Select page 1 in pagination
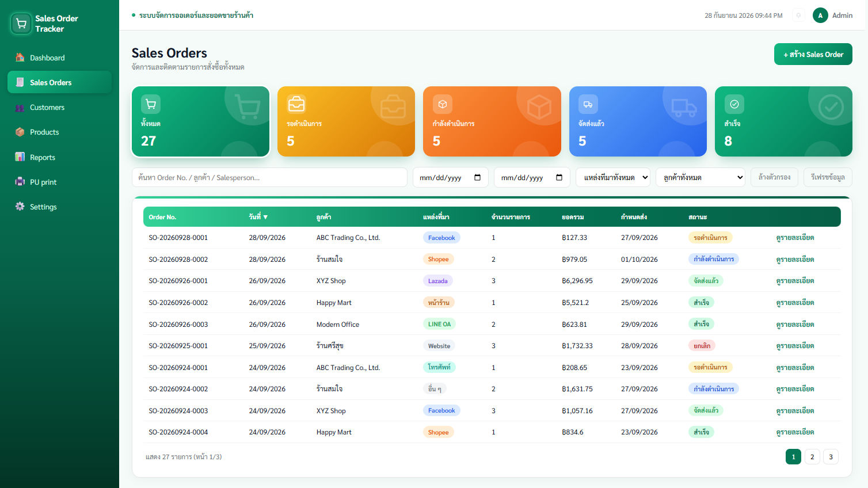This screenshot has width=868, height=488. coord(793,457)
